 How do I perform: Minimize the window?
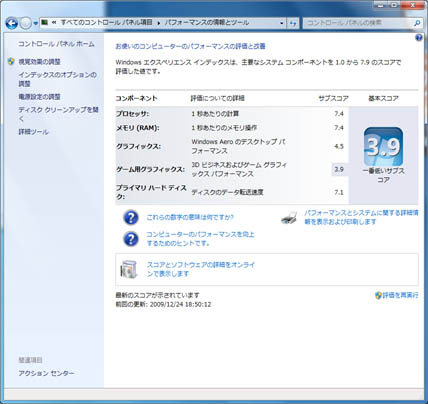coord(380,5)
